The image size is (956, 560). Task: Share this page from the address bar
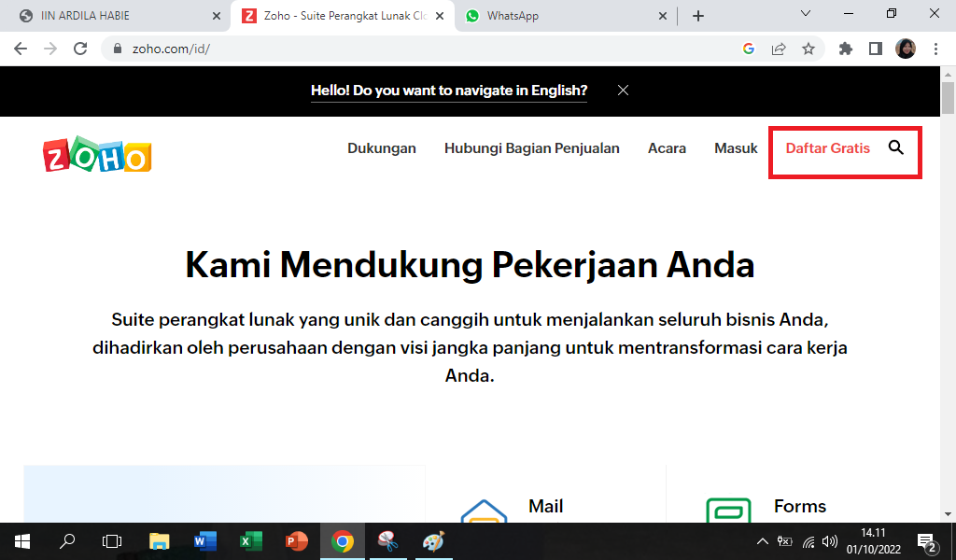click(779, 49)
